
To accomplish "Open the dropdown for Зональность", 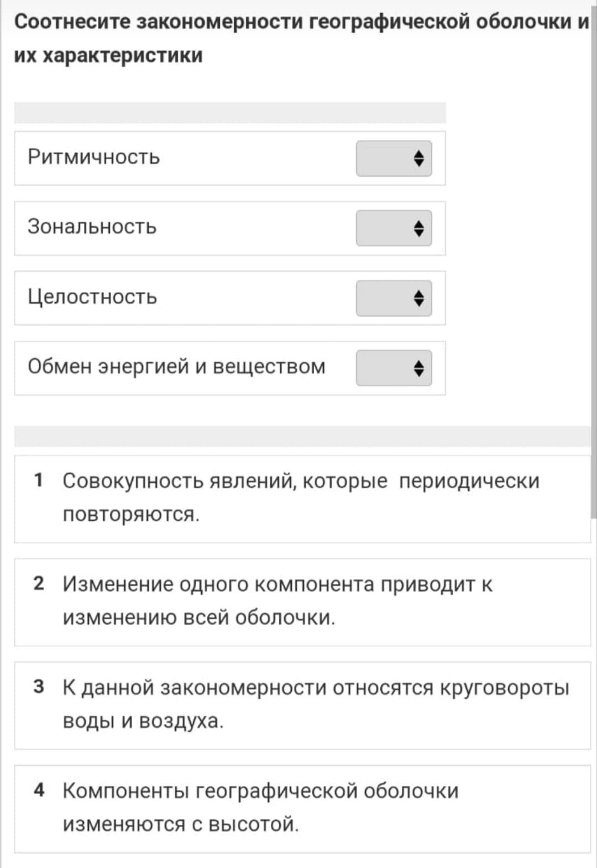I will point(394,228).
